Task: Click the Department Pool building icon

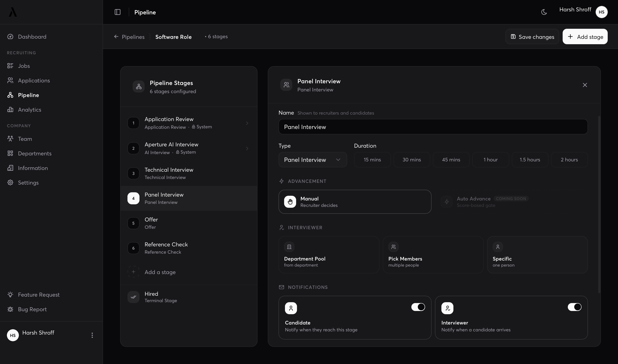Action: coord(289,247)
